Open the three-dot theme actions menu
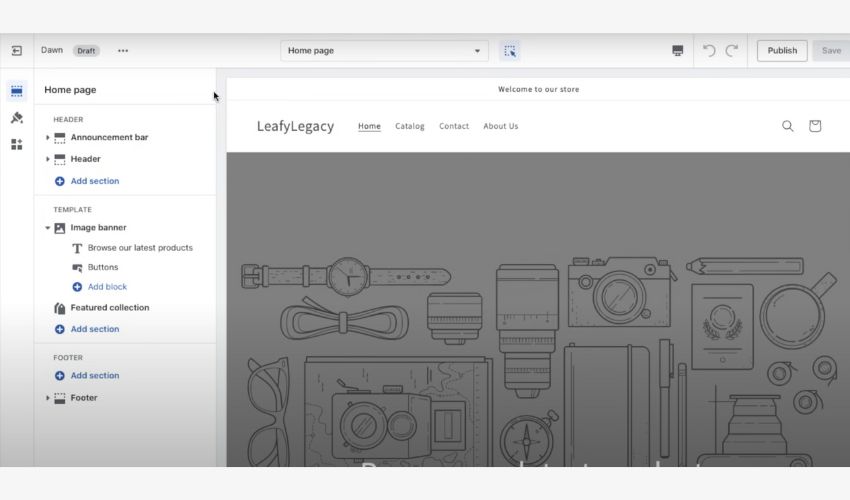 click(x=123, y=51)
